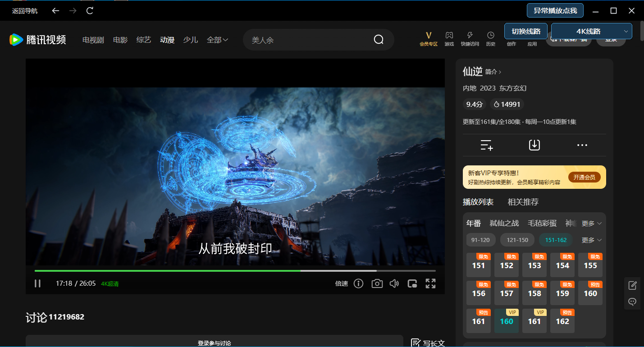
Task: Open the three-dots more options icon
Action: click(582, 145)
